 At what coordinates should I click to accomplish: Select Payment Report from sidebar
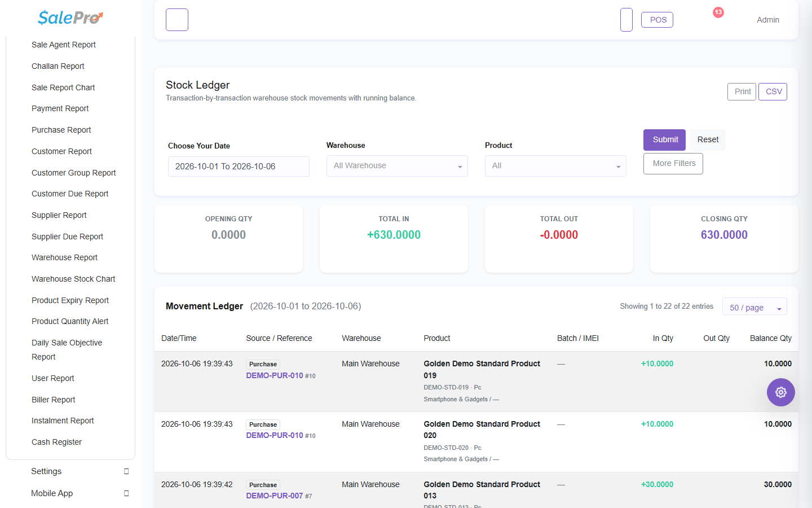[60, 108]
